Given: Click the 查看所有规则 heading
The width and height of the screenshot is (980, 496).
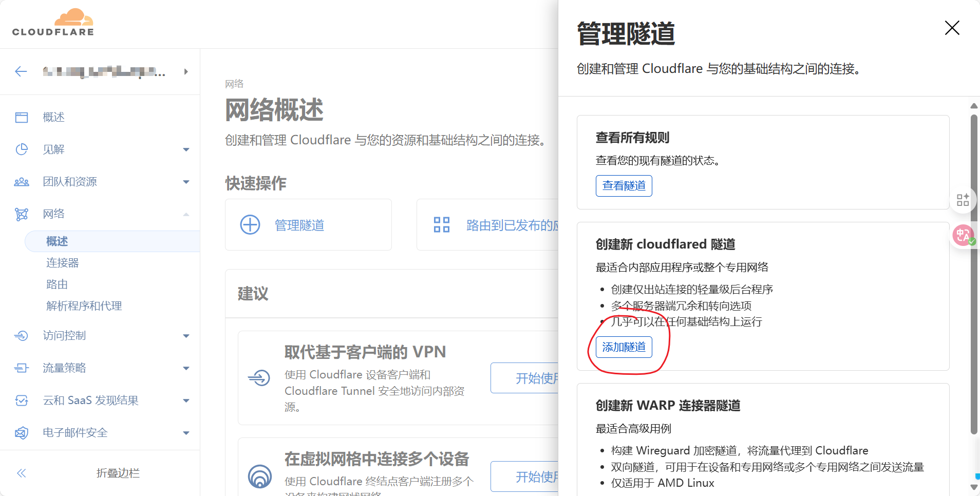Looking at the screenshot, I should tap(633, 138).
